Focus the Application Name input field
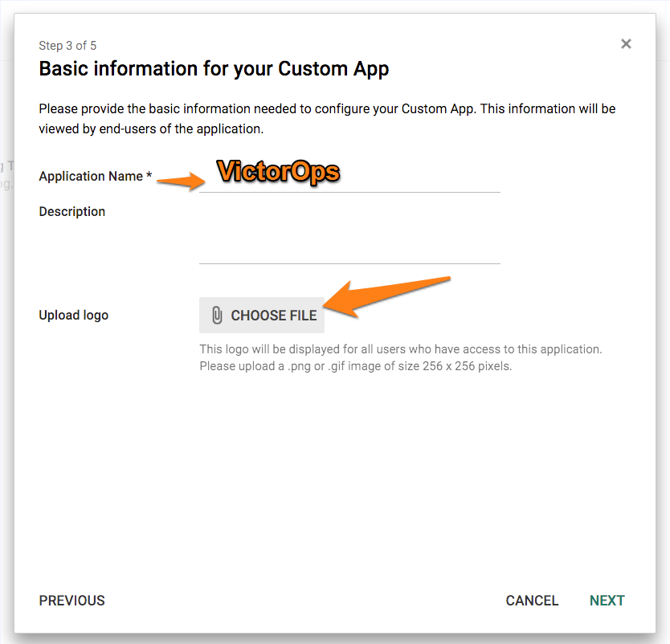The height and width of the screenshot is (644, 670). pyautogui.click(x=349, y=176)
